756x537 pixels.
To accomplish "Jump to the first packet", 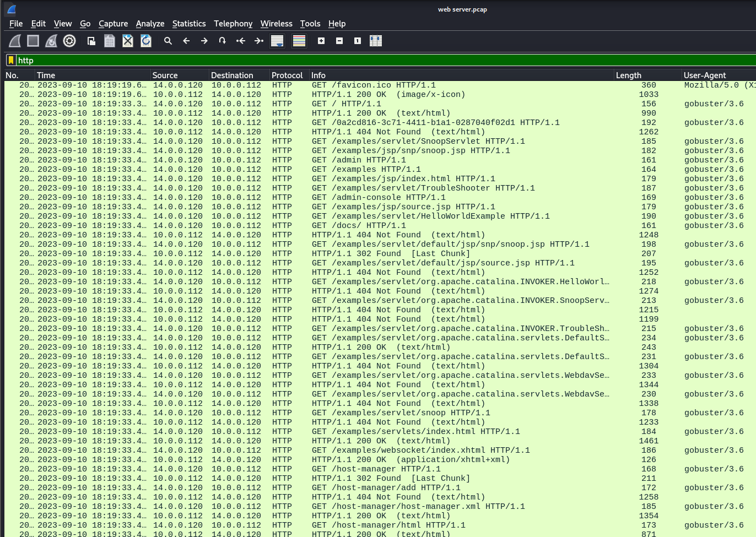I will click(241, 41).
